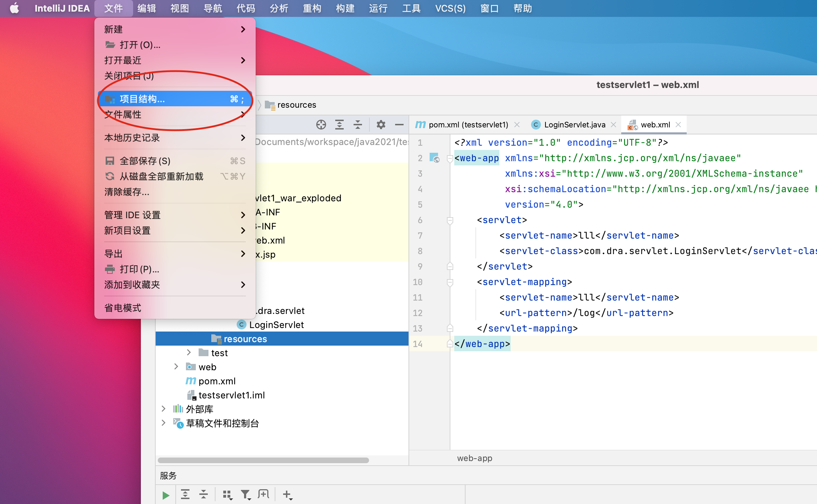Choose 打印 (P)... menu item
The height and width of the screenshot is (504, 817).
click(175, 269)
